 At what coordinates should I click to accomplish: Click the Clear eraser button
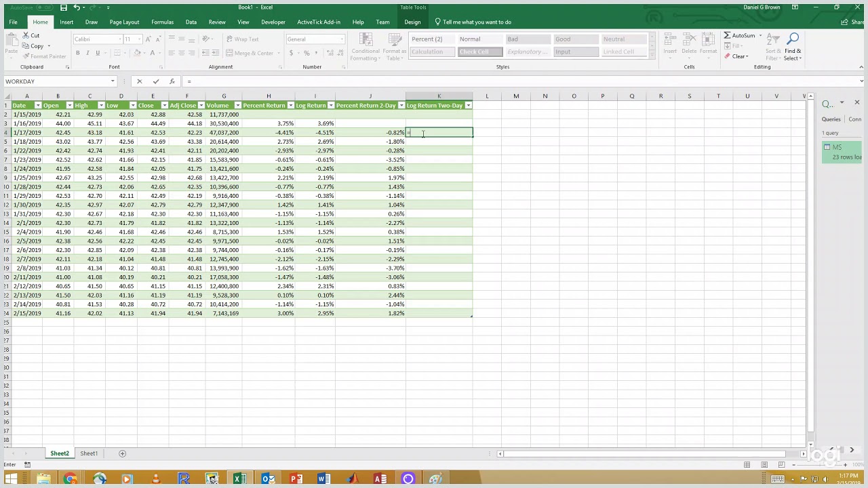[736, 56]
